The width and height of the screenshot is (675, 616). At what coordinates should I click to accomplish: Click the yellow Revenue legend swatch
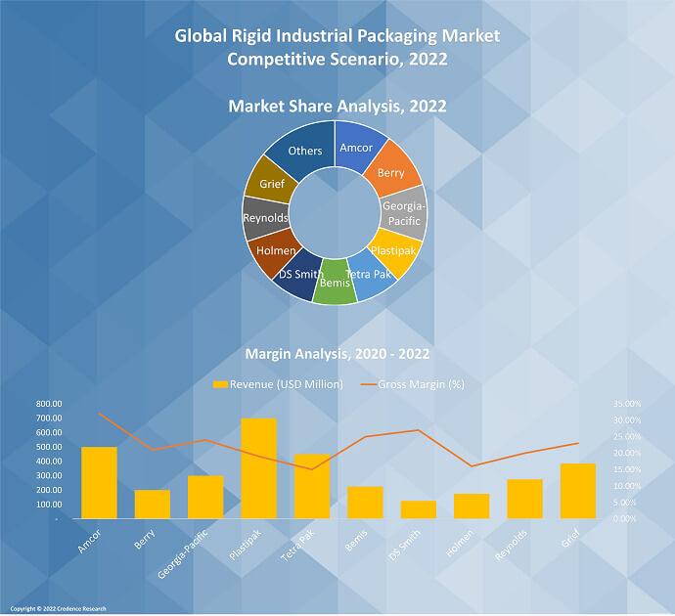coord(220,384)
